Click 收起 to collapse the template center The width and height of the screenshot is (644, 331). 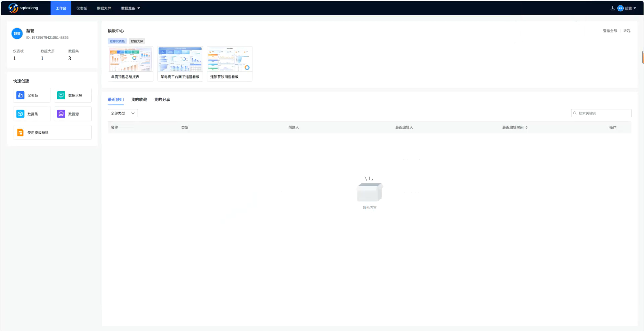tap(627, 31)
